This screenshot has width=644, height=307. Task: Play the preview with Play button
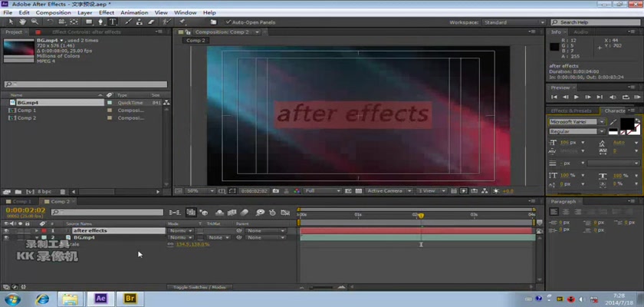(x=577, y=97)
